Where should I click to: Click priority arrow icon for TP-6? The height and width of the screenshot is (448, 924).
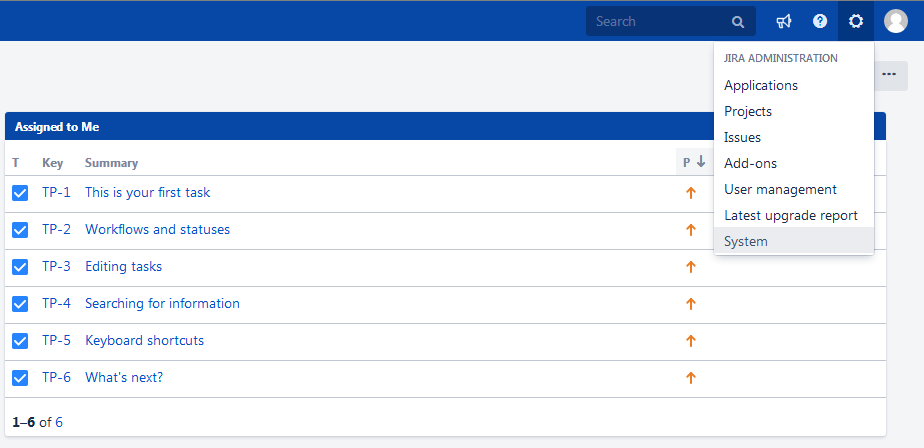(x=690, y=378)
